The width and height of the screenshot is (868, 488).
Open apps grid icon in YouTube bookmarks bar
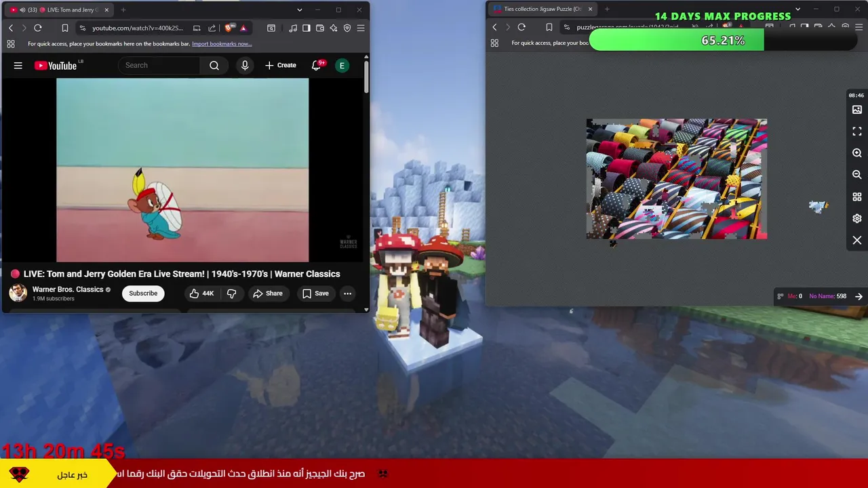coord(11,43)
